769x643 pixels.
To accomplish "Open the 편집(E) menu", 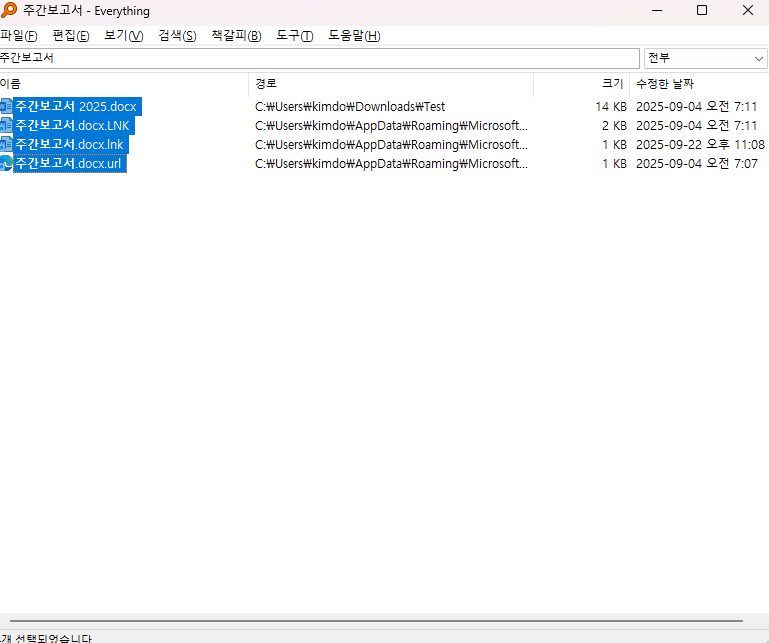I will coord(71,35).
